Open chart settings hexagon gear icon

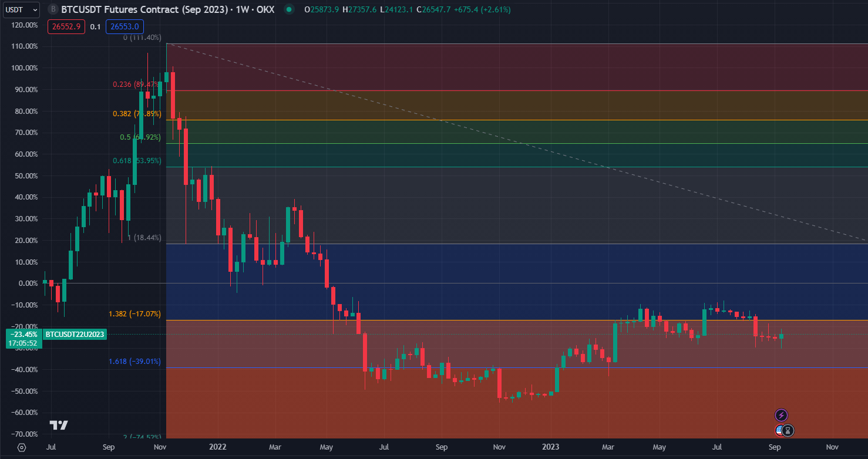(x=21, y=447)
